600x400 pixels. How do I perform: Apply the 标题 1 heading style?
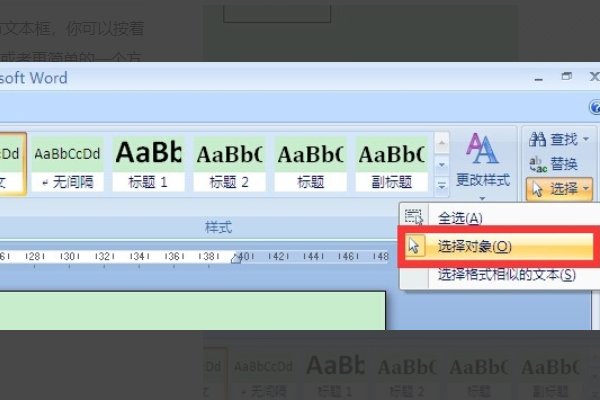pyautogui.click(x=148, y=165)
